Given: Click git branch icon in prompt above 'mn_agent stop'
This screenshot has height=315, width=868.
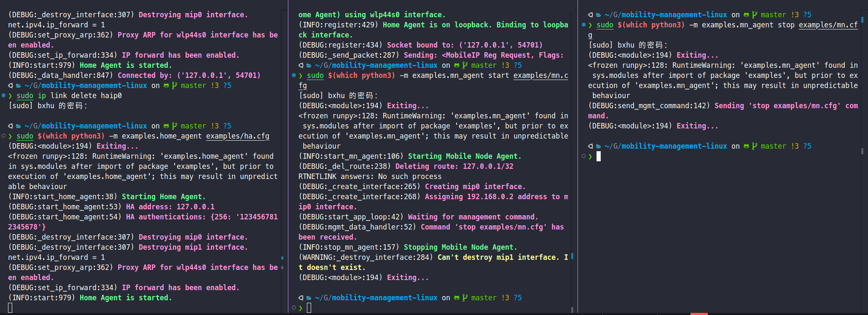Looking at the screenshot, I should (755, 15).
